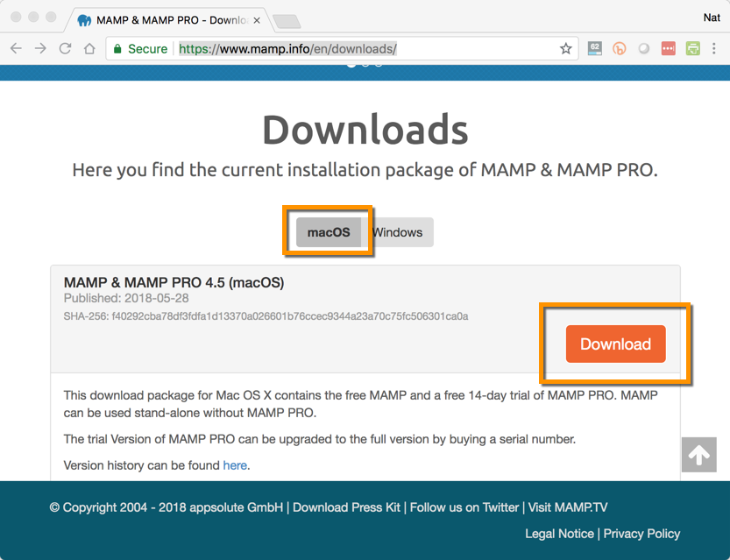
Task: Click the orange Download button
Action: [615, 344]
